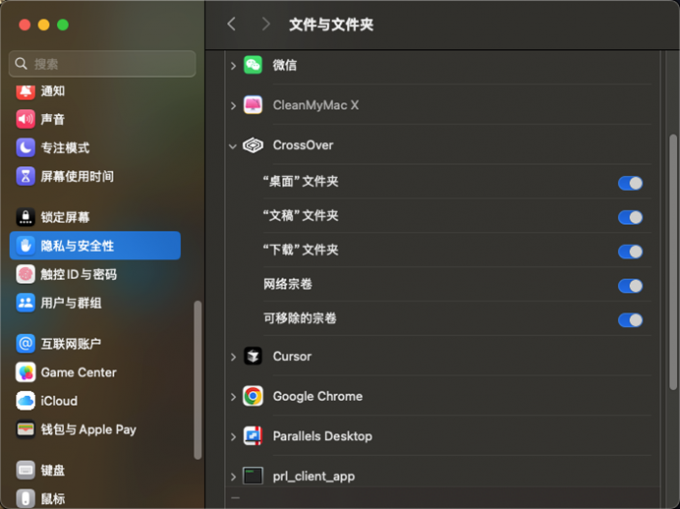Click the "隐私与安全性" selected label
This screenshot has width=680, height=509.
coord(77,246)
